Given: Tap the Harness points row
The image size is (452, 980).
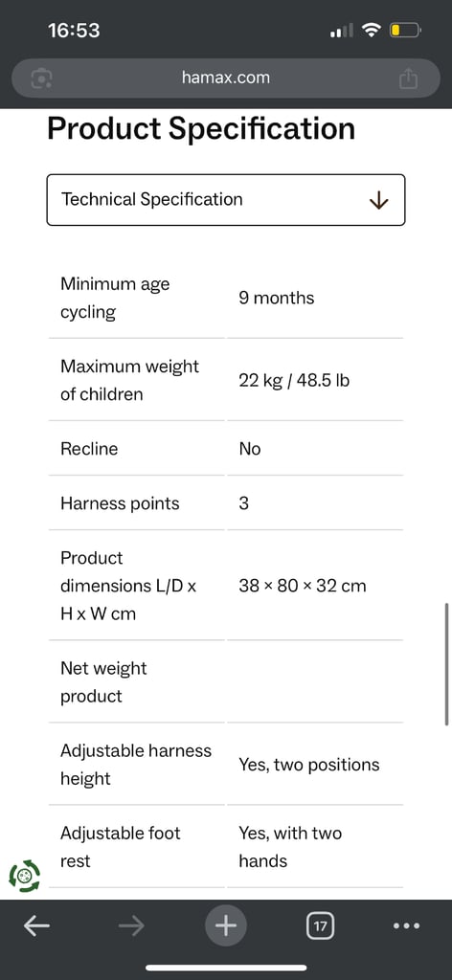Looking at the screenshot, I should [226, 503].
